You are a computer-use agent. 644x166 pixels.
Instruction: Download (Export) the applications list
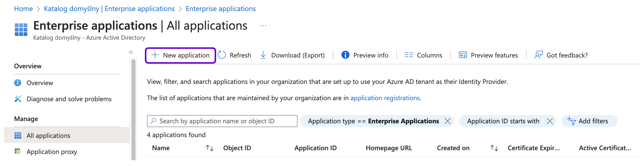(x=293, y=55)
